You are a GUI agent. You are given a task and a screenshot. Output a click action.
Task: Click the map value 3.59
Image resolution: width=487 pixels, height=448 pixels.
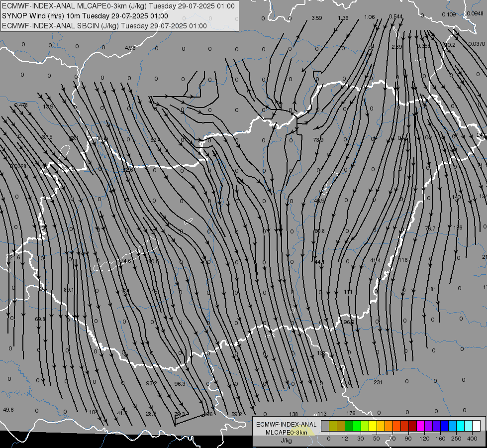[317, 18]
